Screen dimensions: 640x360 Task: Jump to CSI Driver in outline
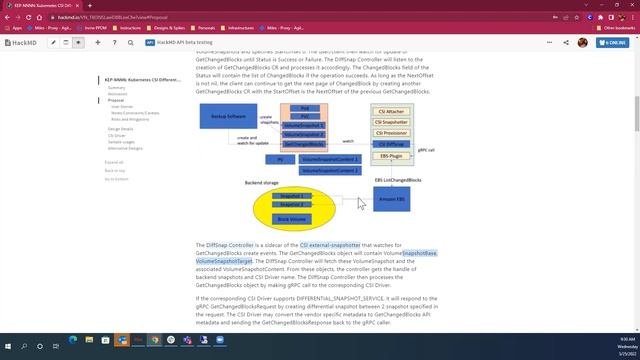click(116, 136)
